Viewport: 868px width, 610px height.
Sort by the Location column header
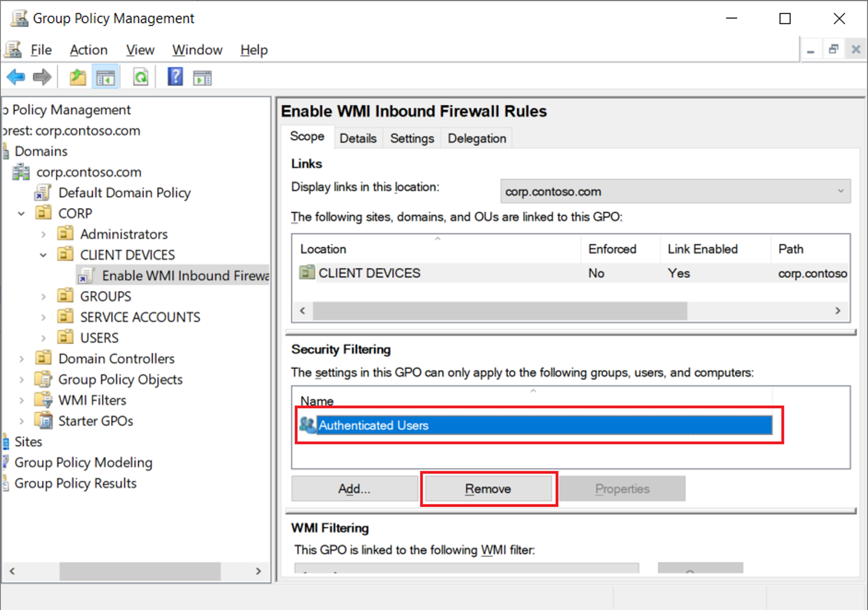point(437,249)
